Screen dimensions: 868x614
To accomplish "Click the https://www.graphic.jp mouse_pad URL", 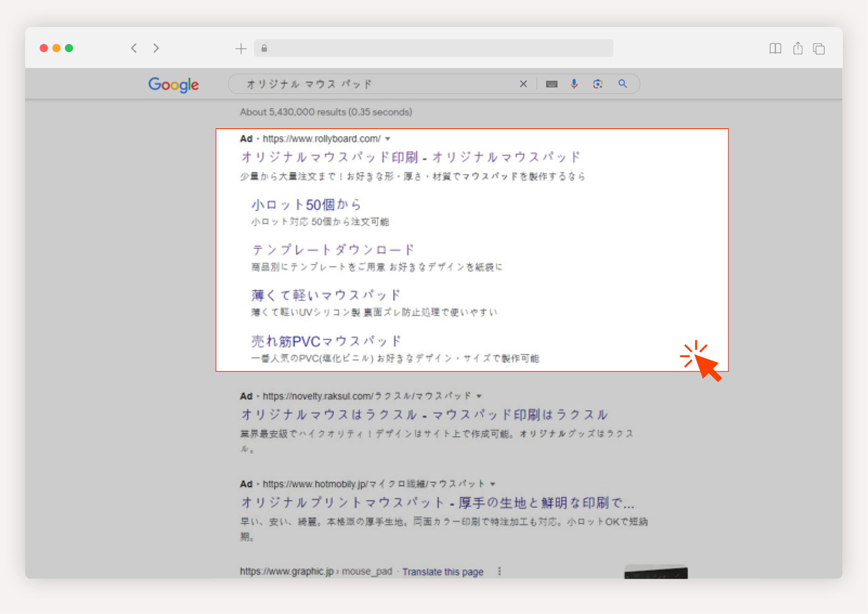I will click(316, 572).
